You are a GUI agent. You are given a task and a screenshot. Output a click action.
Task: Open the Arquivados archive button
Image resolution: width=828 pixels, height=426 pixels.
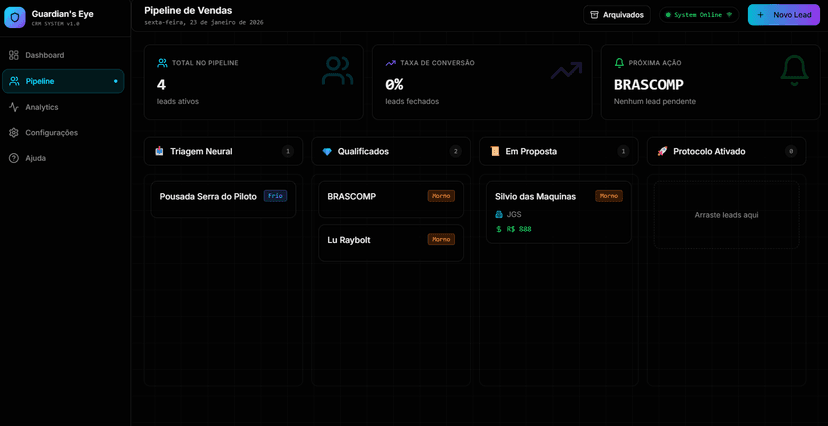tap(617, 15)
